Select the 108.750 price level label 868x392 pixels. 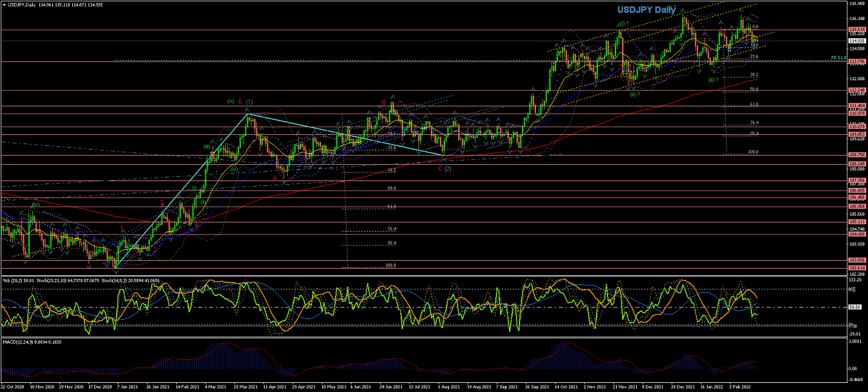coord(856,155)
